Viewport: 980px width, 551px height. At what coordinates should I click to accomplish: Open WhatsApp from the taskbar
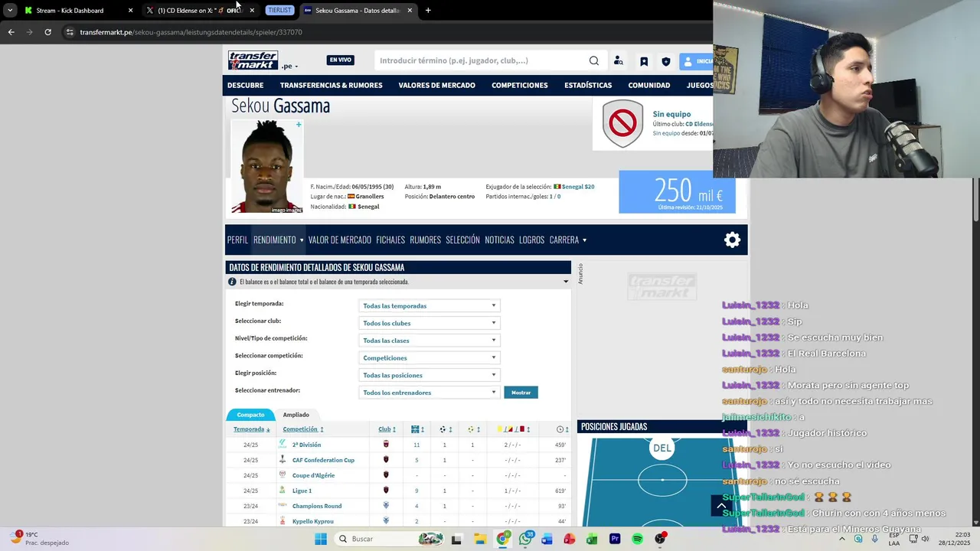(525, 539)
